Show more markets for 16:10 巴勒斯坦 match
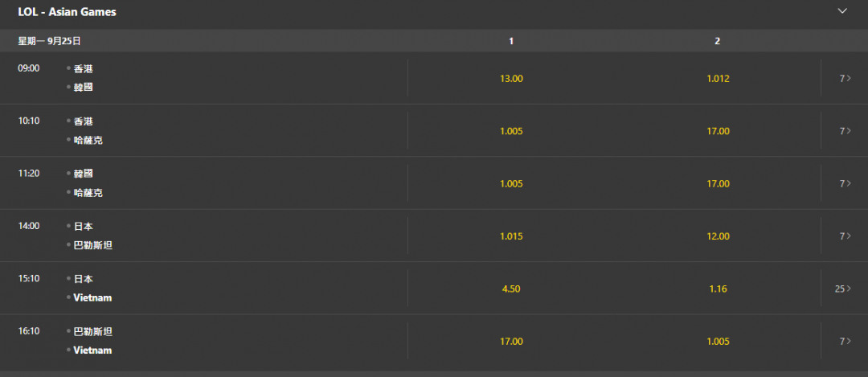This screenshot has height=377, width=868. [845, 341]
